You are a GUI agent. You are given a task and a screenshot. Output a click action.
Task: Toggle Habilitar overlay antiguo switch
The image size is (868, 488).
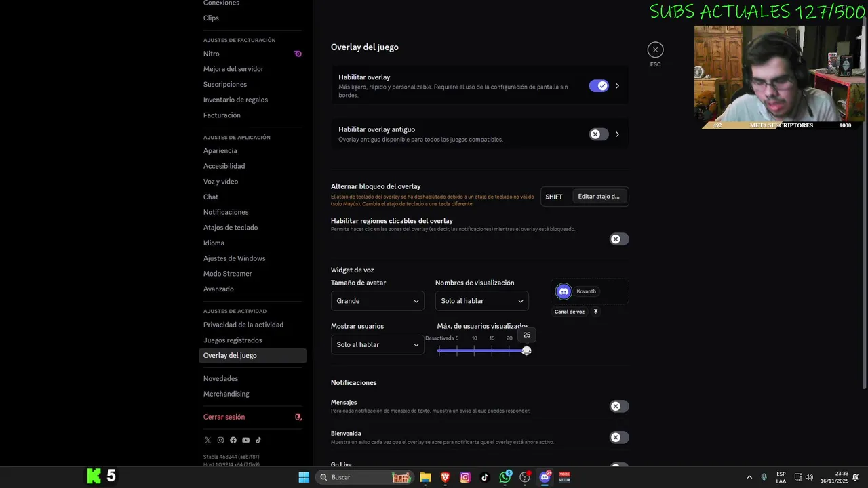pyautogui.click(x=599, y=134)
